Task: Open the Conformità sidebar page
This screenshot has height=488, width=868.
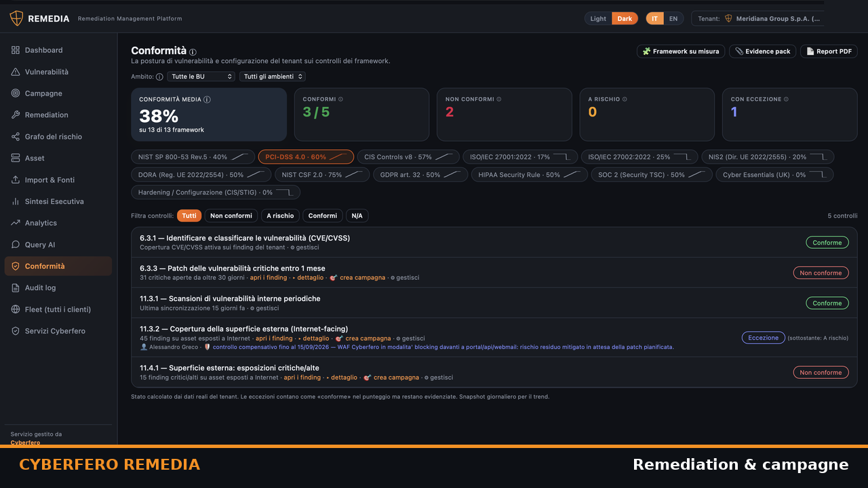Action: pos(58,266)
